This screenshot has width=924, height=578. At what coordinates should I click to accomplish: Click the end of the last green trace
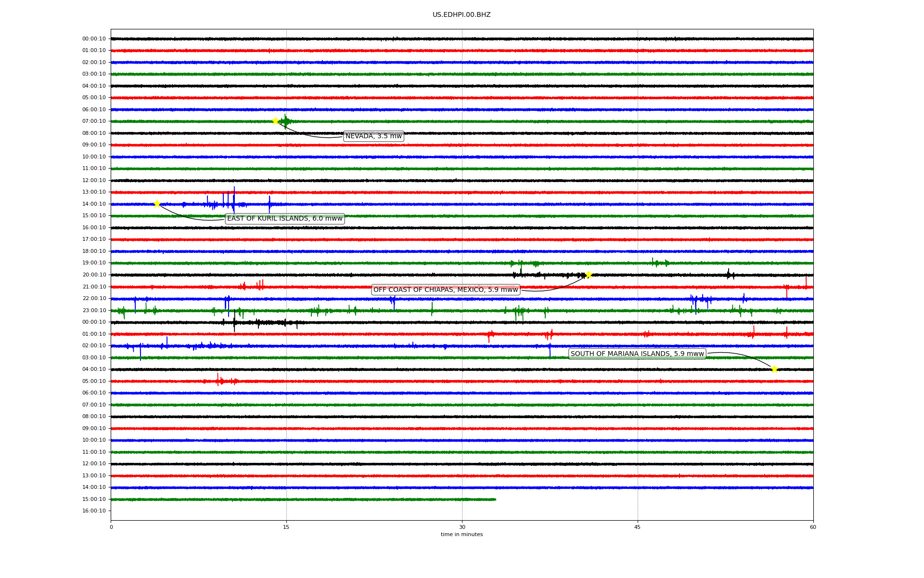[495, 499]
